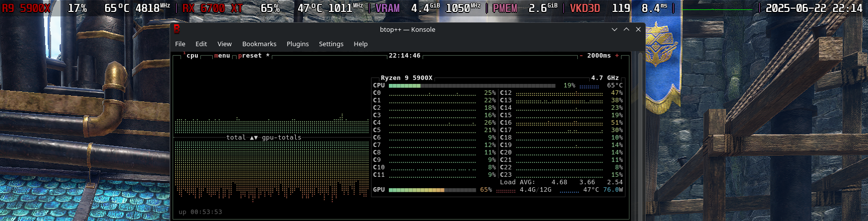Toggle total / gpu-totals graph selector

point(264,138)
